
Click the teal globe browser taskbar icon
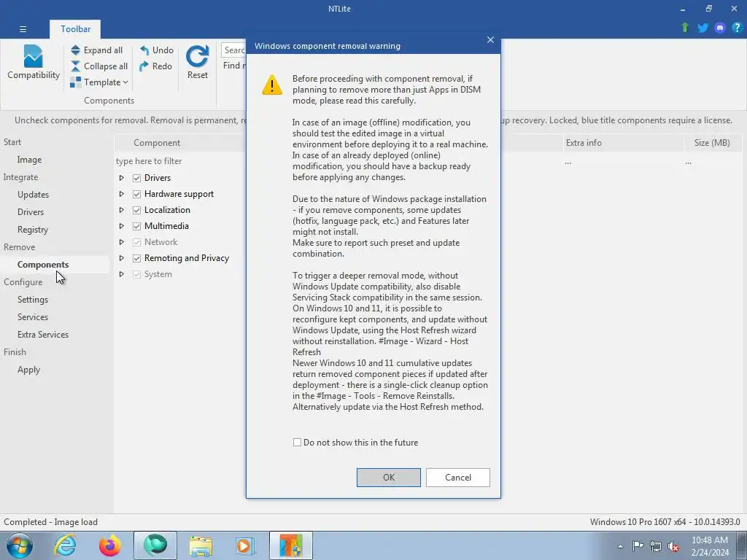(x=155, y=545)
